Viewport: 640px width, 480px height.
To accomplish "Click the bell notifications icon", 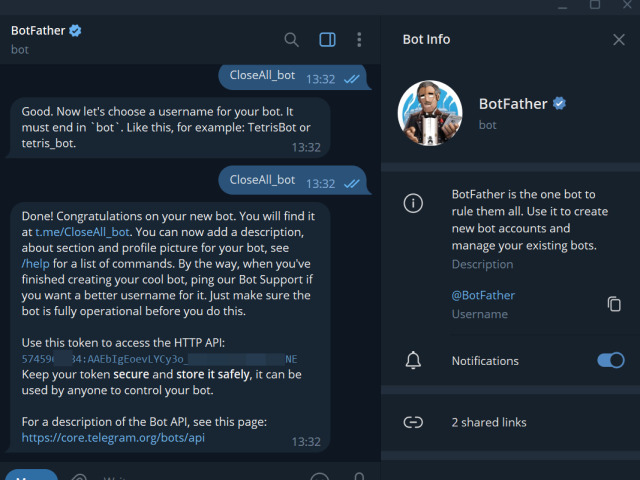I will 413,360.
